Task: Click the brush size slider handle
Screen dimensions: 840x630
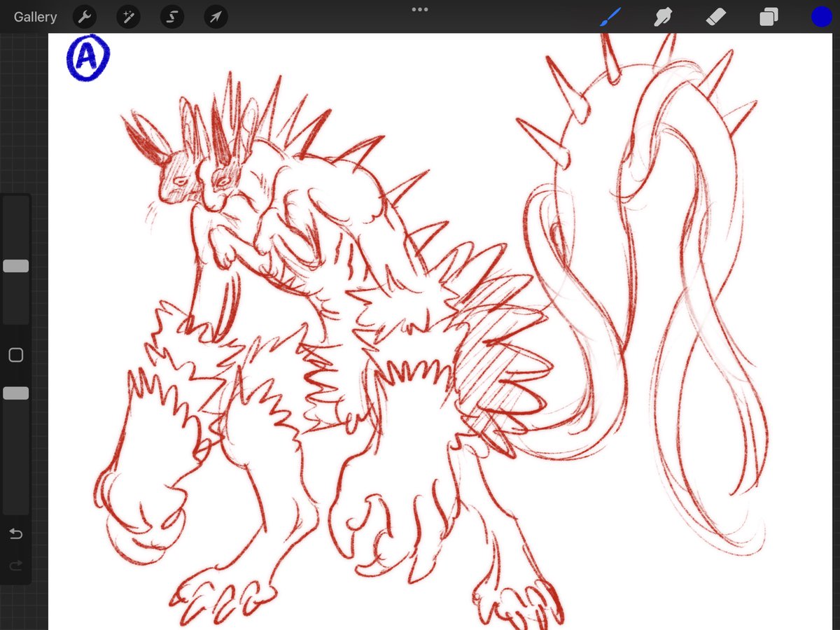Action: pyautogui.click(x=15, y=266)
